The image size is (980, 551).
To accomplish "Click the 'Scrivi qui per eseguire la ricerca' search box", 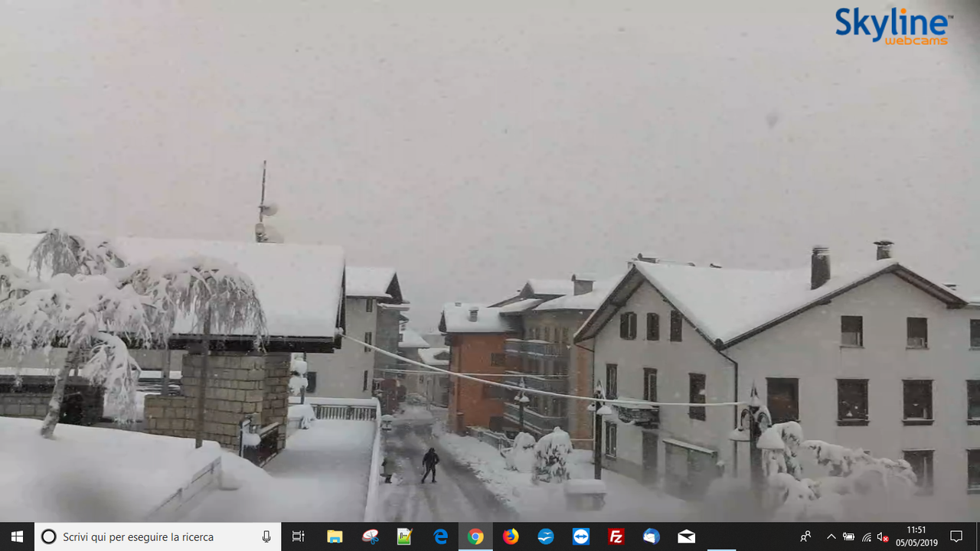I will click(158, 536).
